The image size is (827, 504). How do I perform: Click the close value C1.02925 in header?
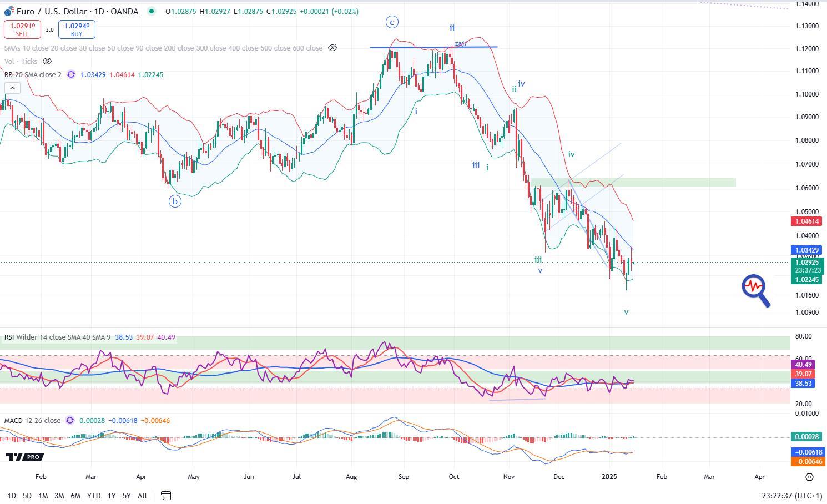[x=281, y=12]
